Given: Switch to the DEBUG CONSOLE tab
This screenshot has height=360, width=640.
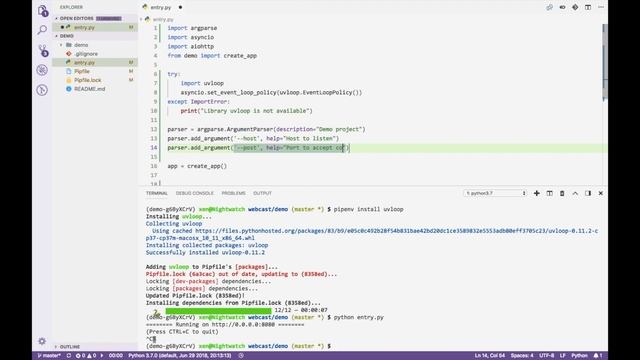Looking at the screenshot, I should 195,193.
